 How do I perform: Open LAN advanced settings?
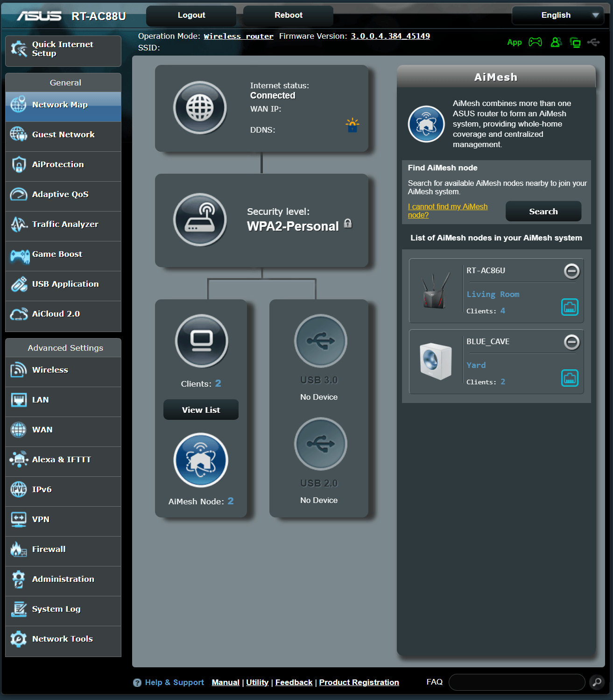click(63, 402)
